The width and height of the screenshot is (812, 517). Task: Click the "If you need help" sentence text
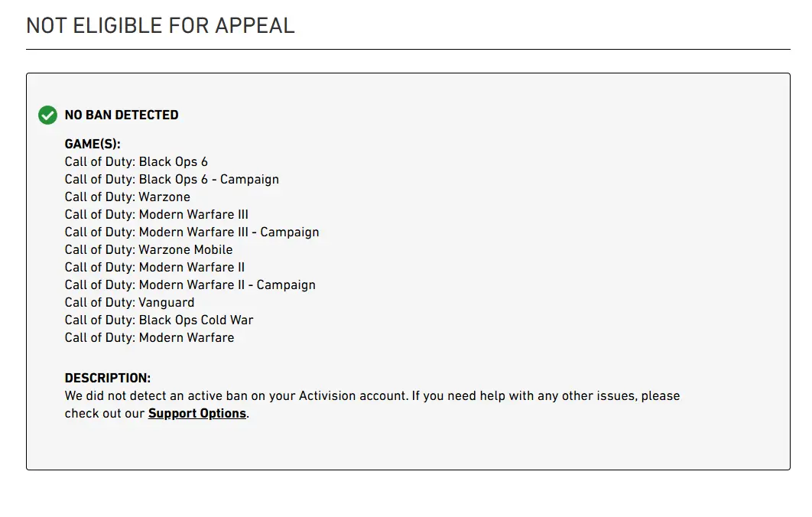pyautogui.click(x=535, y=396)
